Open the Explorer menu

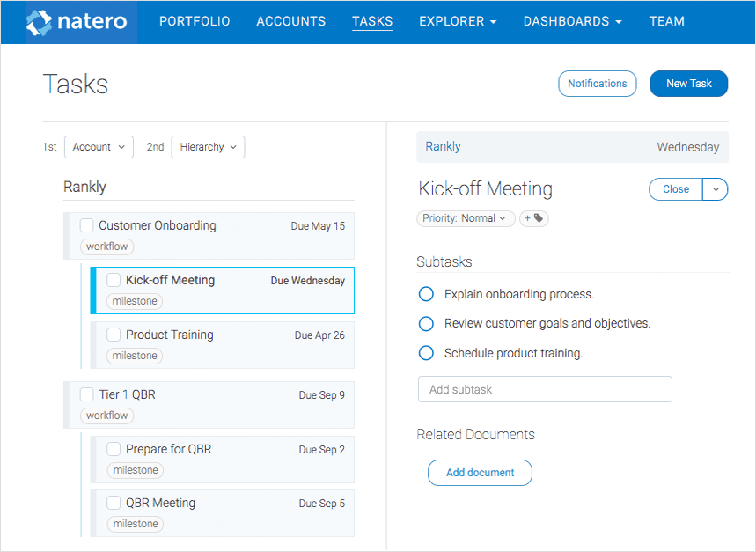click(x=458, y=21)
